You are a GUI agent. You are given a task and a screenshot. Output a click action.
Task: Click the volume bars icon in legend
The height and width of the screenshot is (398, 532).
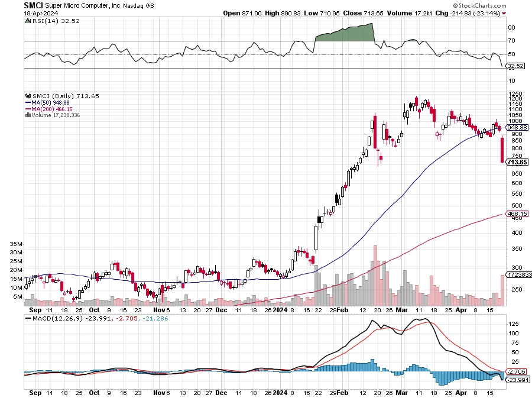click(28, 115)
